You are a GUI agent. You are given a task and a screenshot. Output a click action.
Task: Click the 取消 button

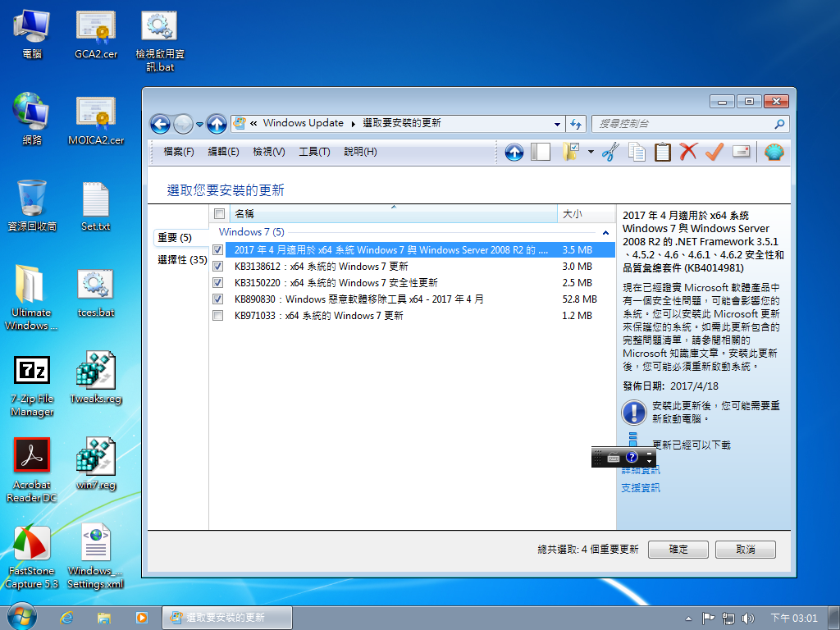(x=745, y=549)
